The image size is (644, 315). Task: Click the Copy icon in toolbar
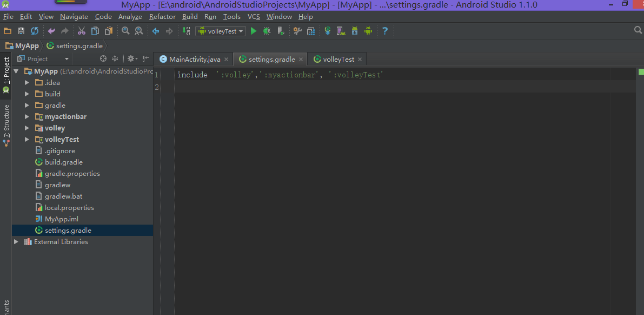(95, 31)
